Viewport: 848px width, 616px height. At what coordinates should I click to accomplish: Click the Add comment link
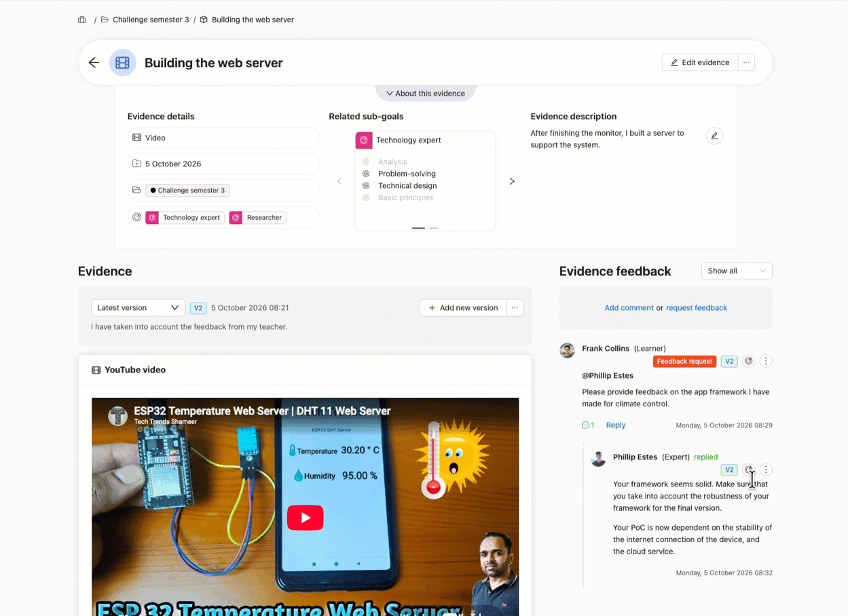coord(629,308)
